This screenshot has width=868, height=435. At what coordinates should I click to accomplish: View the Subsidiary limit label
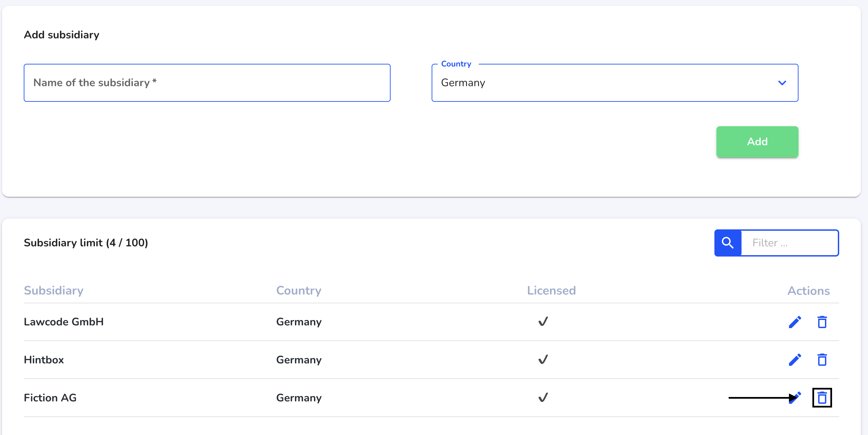coord(86,243)
